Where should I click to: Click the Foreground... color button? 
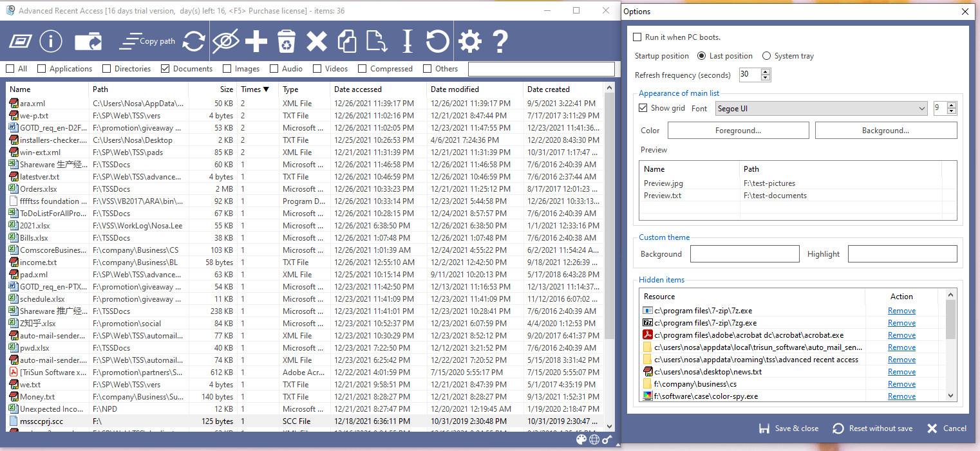pyautogui.click(x=738, y=131)
